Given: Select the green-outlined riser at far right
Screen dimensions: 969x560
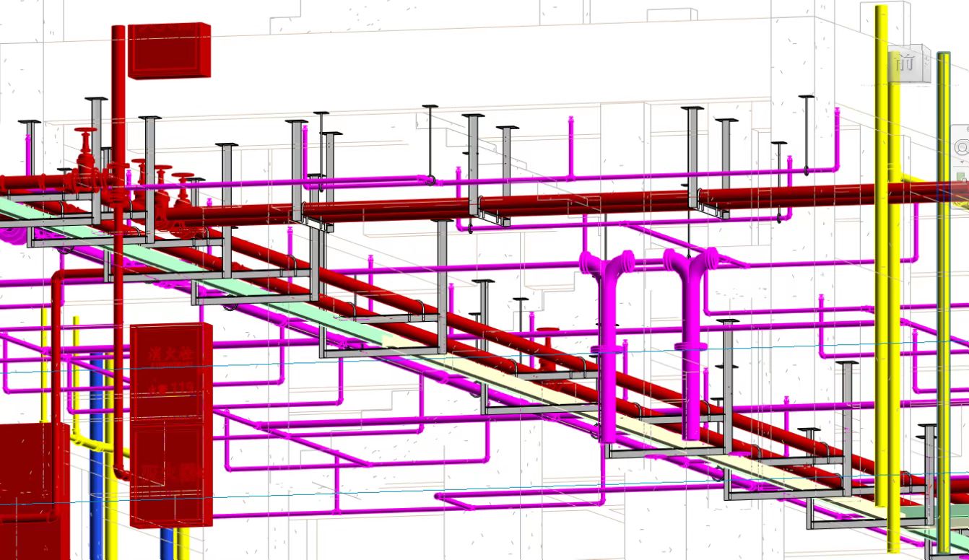Looking at the screenshot, I should pyautogui.click(x=943, y=303).
